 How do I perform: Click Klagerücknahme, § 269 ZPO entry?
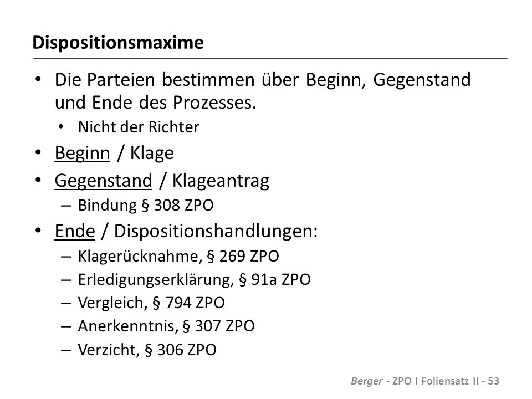[x=178, y=256]
